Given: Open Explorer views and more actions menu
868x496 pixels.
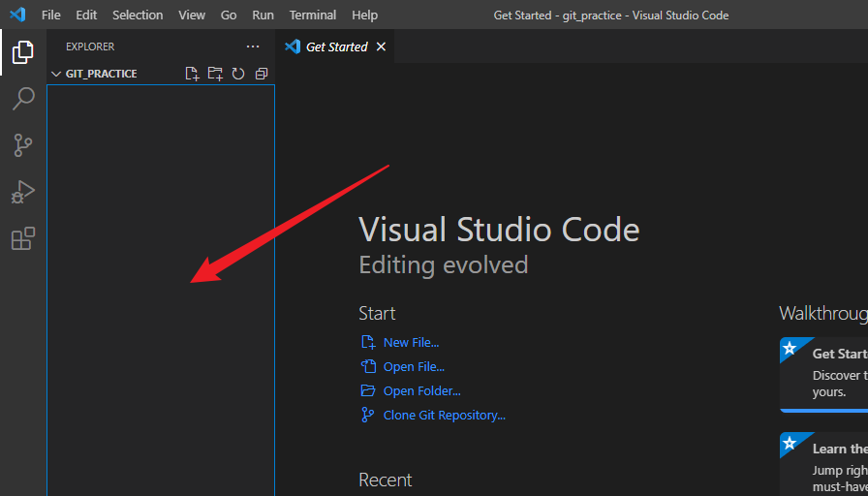Looking at the screenshot, I should click(x=253, y=47).
